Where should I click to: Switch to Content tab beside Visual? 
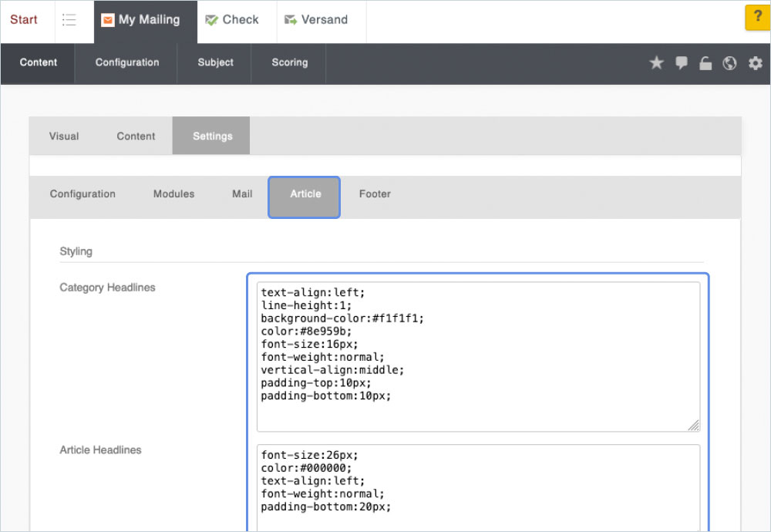pos(136,136)
